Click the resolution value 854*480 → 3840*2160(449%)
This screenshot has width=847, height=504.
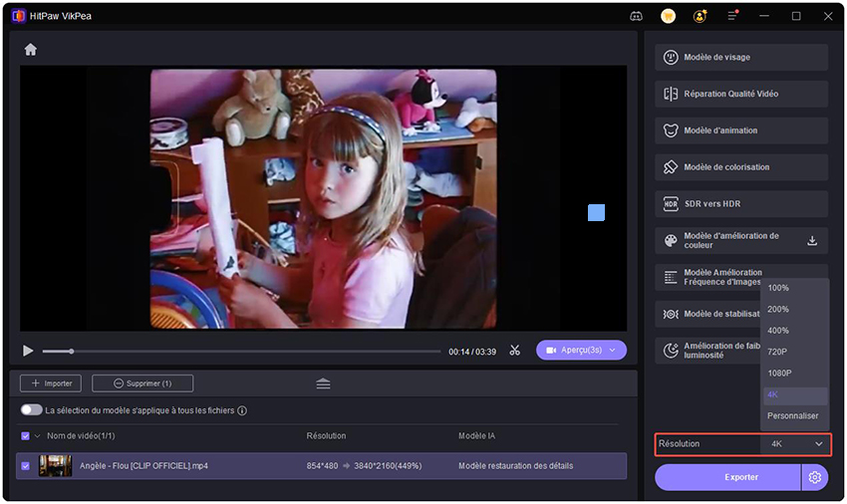364,466
